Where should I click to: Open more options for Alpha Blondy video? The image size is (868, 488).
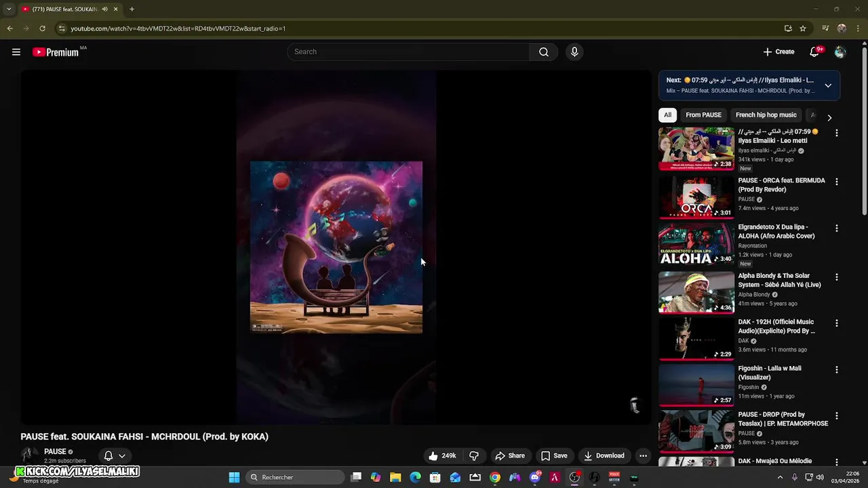tap(836, 277)
